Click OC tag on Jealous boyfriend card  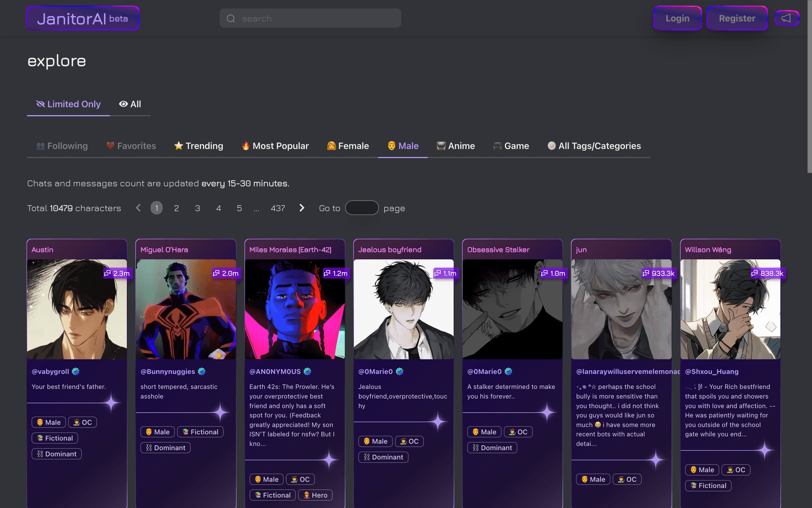(409, 441)
